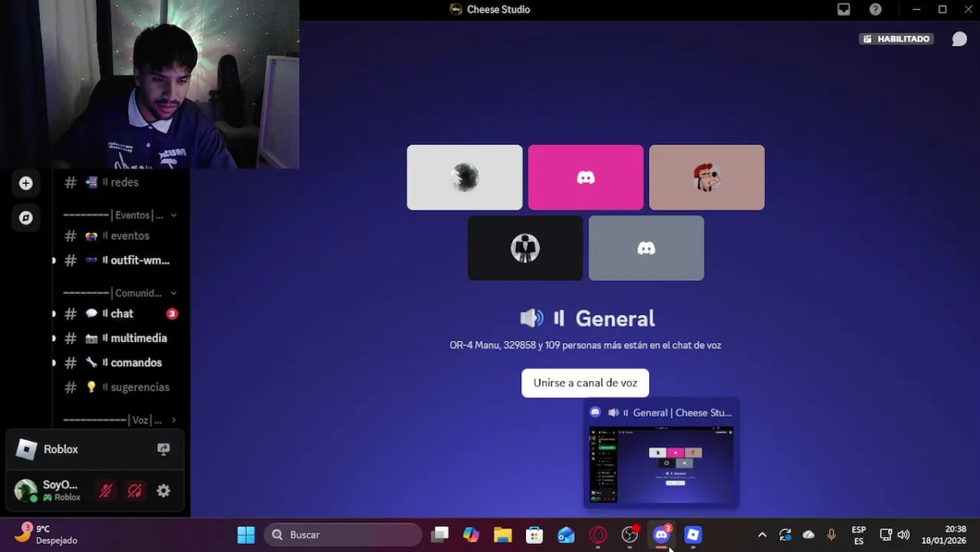Viewport: 980px width, 552px height.
Task: Click the OneDrive cloud tray icon
Action: 808,535
